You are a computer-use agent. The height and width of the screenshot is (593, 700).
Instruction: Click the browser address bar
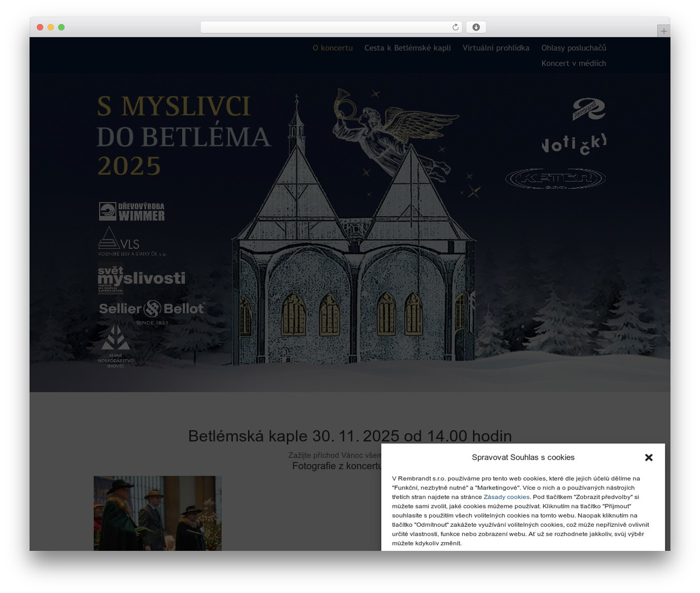[x=331, y=27]
